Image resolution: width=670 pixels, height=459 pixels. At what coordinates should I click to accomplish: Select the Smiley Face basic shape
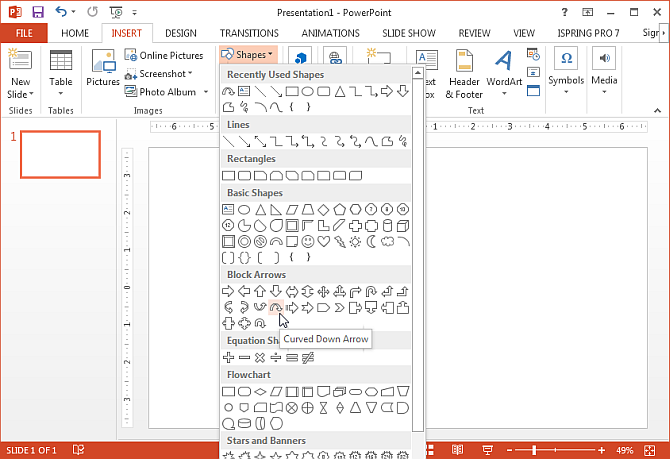coord(308,242)
